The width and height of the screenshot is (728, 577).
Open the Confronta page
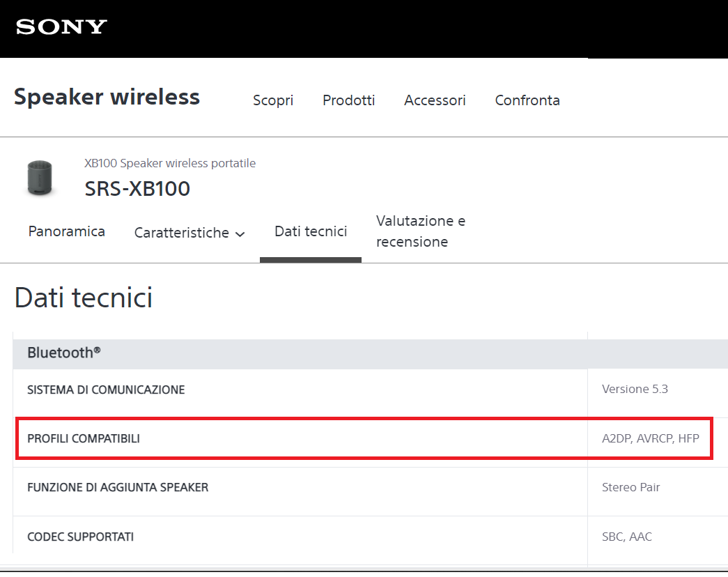click(x=527, y=100)
